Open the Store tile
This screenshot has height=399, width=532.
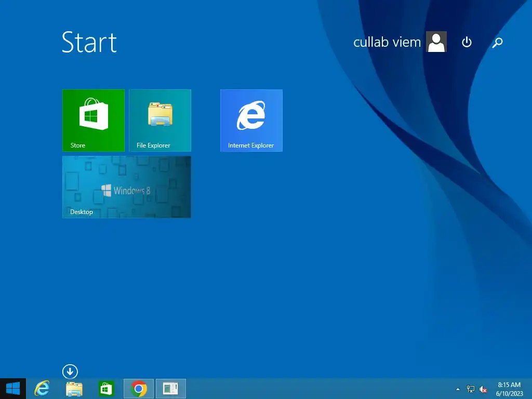pos(94,121)
